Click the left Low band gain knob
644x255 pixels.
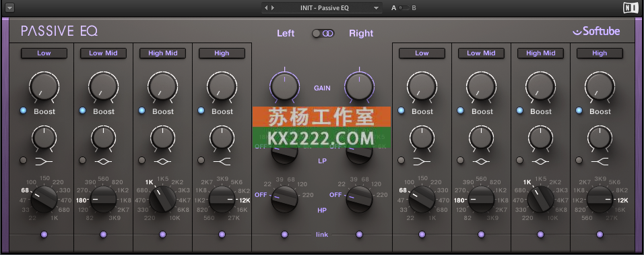[44, 86]
